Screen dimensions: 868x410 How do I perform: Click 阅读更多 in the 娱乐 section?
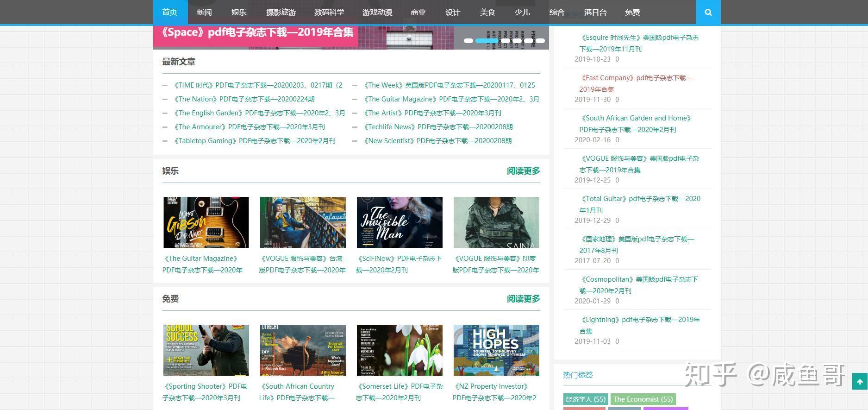(523, 171)
